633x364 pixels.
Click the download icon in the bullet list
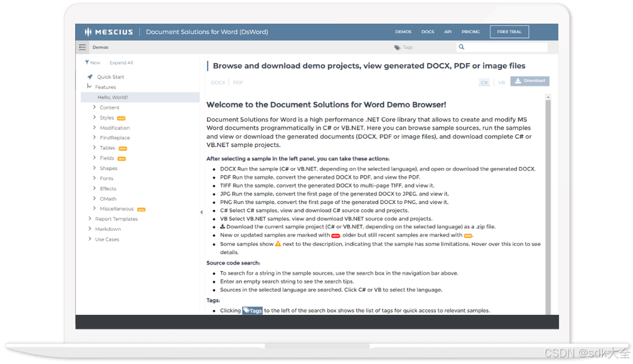[223, 226]
